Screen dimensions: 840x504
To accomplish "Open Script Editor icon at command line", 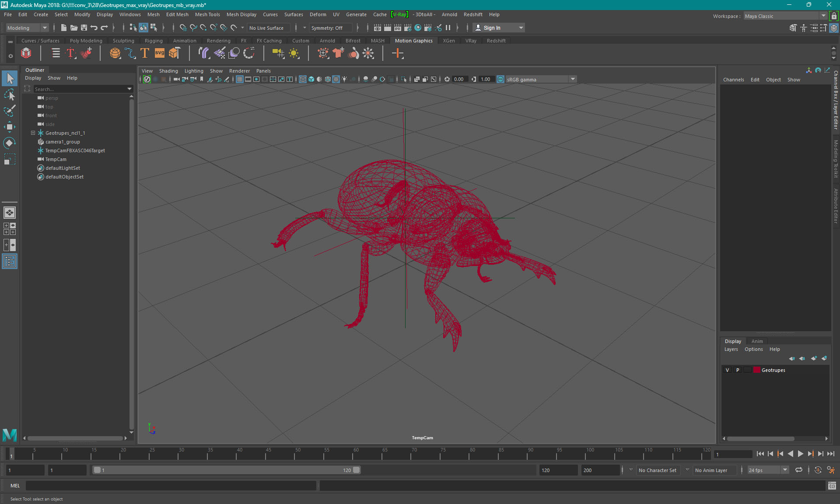I will pyautogui.click(x=832, y=486).
